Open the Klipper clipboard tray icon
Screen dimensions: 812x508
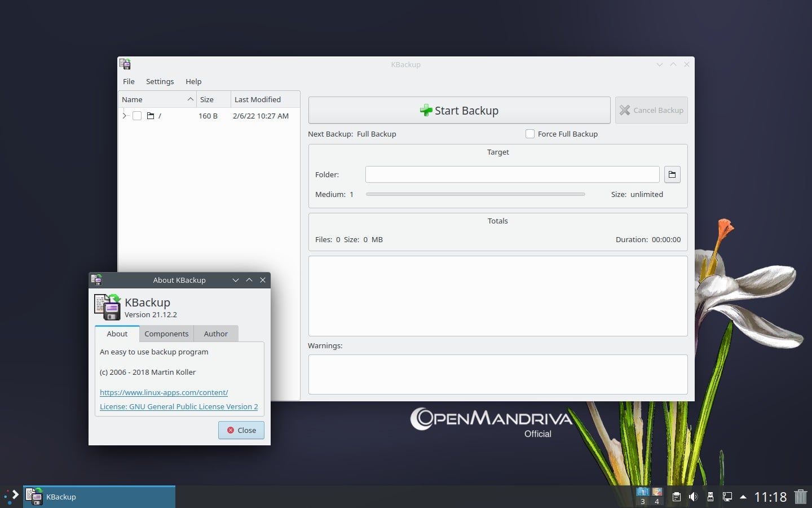(676, 497)
